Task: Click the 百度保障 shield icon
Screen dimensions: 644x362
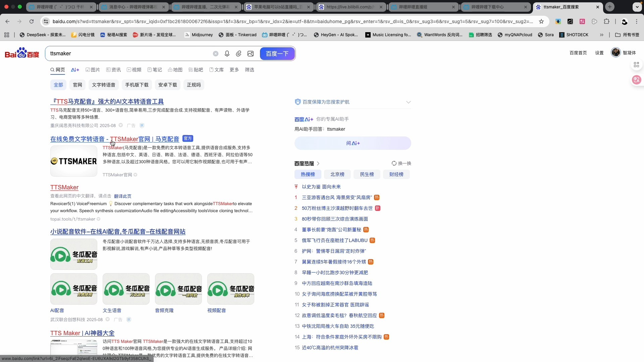Action: click(298, 102)
